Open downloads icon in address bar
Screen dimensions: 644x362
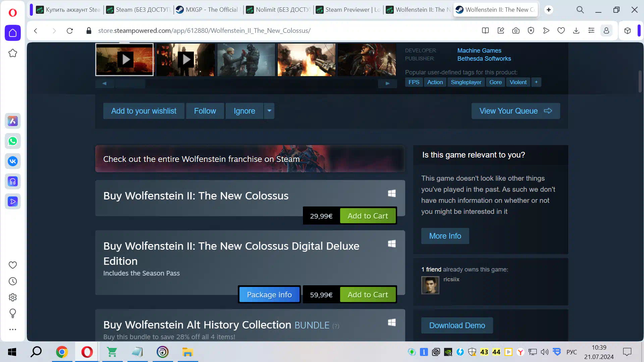click(x=576, y=31)
